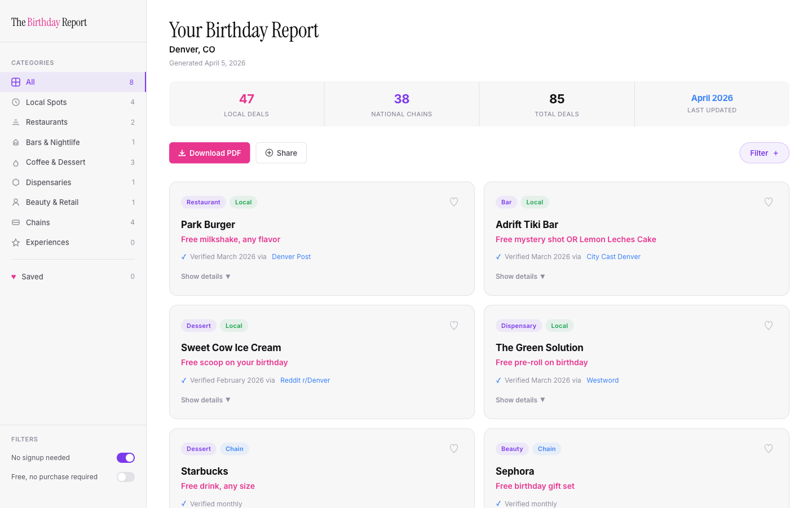Save Park Burger with its heart icon
The height and width of the screenshot is (508, 812).
click(454, 202)
